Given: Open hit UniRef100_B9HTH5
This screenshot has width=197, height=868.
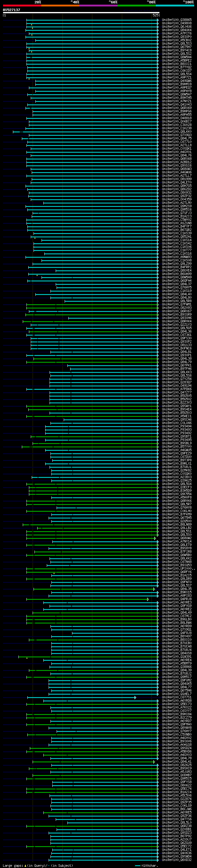Looking at the screenshot, I should tap(177, 98).
